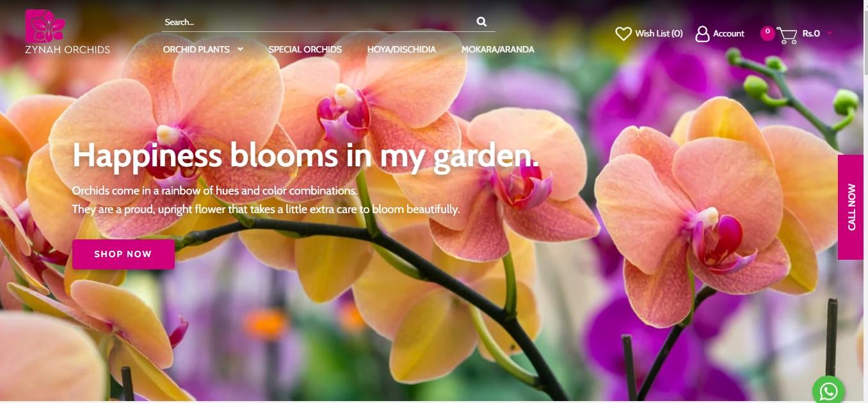Screen dimensions: 868x403
Task: Open the shopping cart icon
Action: pyautogui.click(x=787, y=35)
